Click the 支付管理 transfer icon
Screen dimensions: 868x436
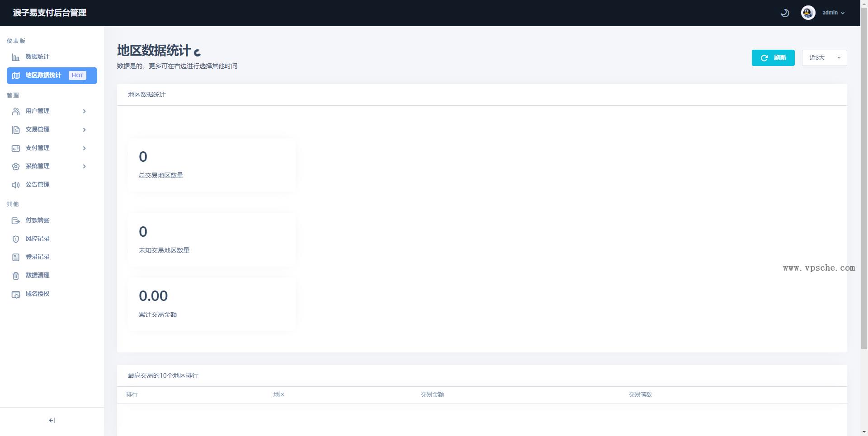tap(16, 148)
